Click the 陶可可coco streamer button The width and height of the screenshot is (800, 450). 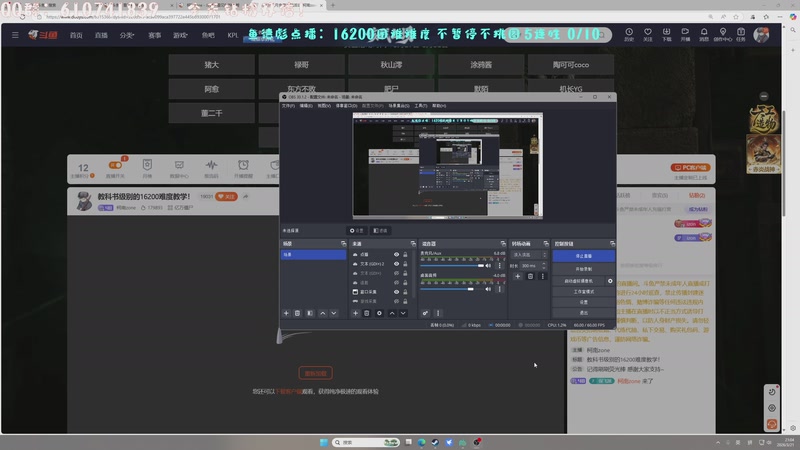[571, 65]
